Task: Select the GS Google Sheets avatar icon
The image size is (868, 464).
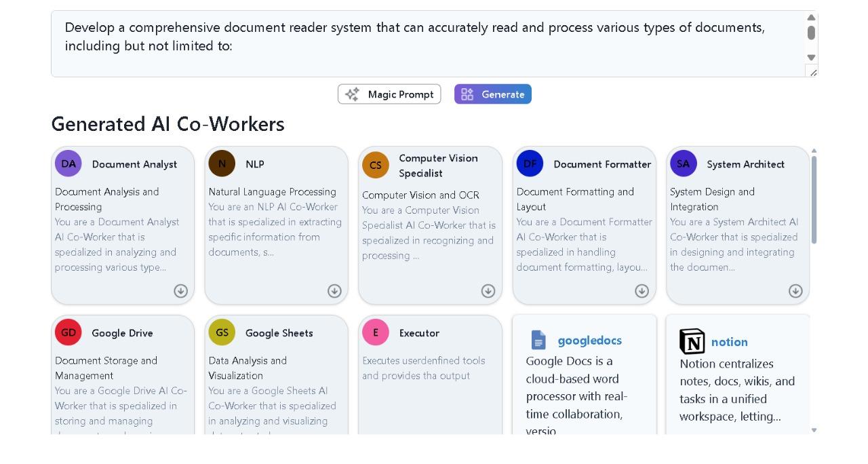Action: pos(222,332)
